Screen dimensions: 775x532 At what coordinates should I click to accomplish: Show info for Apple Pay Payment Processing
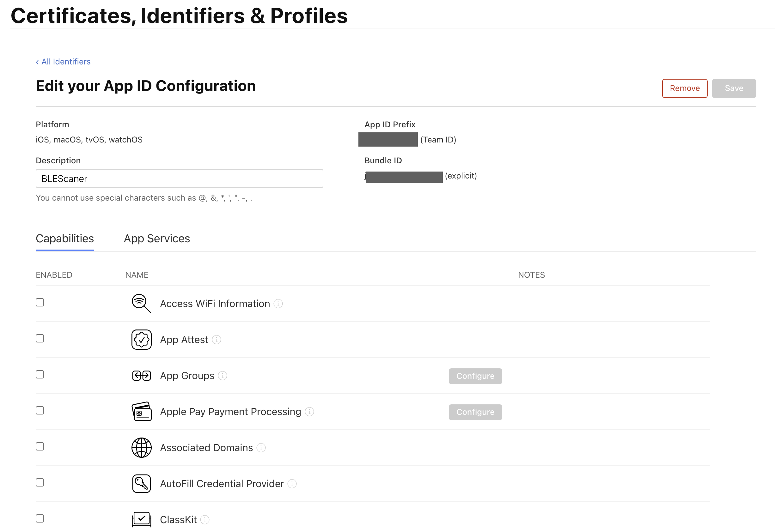pos(309,412)
